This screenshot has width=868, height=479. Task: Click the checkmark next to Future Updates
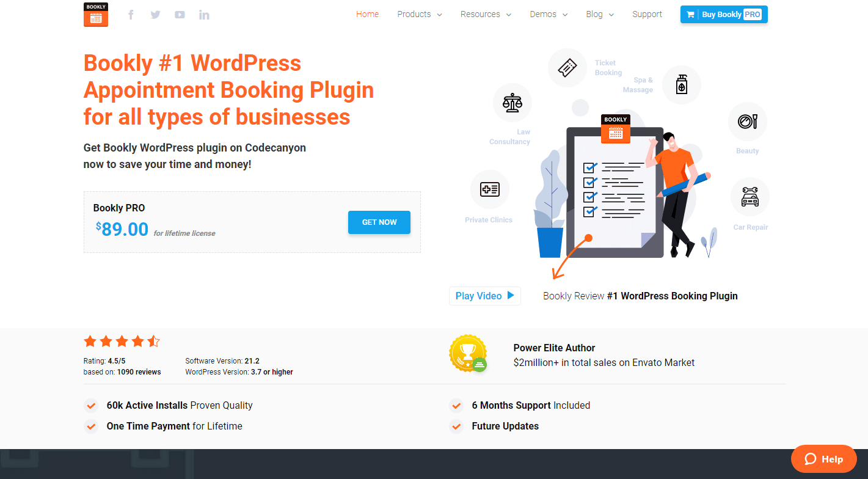[x=456, y=426]
